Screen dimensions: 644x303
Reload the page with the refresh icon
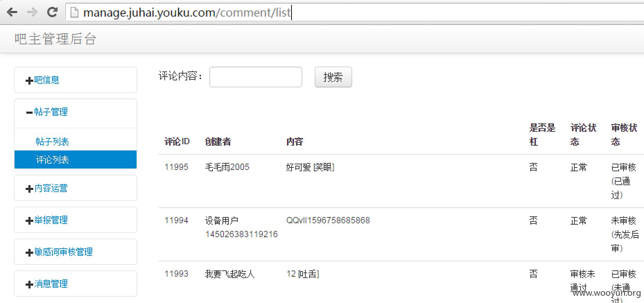pos(52,12)
